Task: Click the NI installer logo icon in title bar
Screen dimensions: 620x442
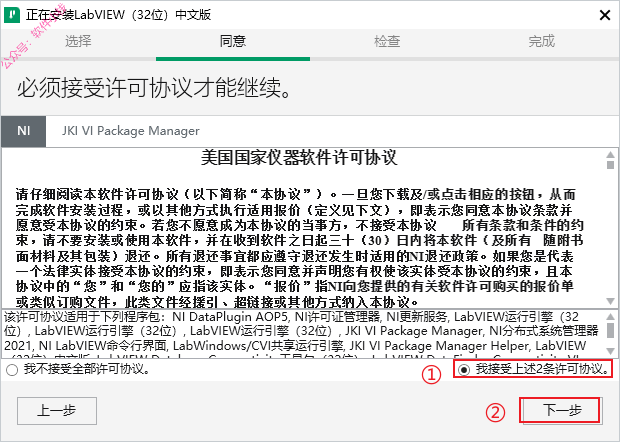Action: coord(12,15)
